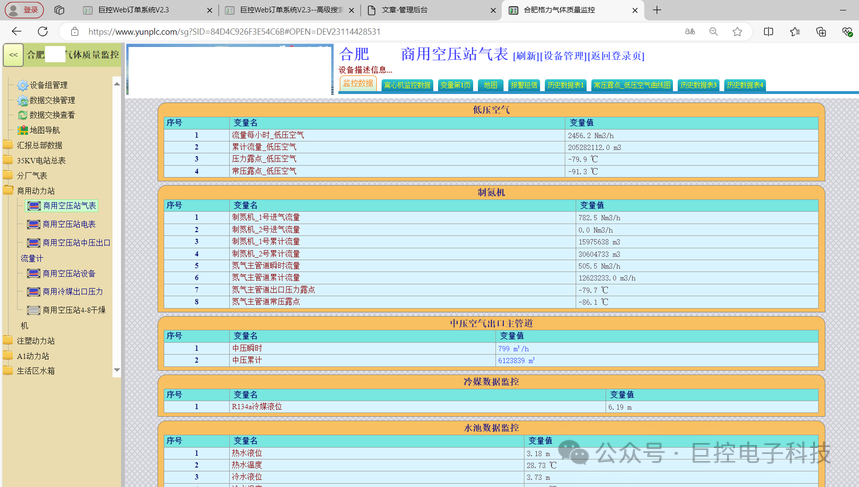Click the sidebar scrollbar down arrow
This screenshot has width=859, height=487.
click(x=117, y=370)
